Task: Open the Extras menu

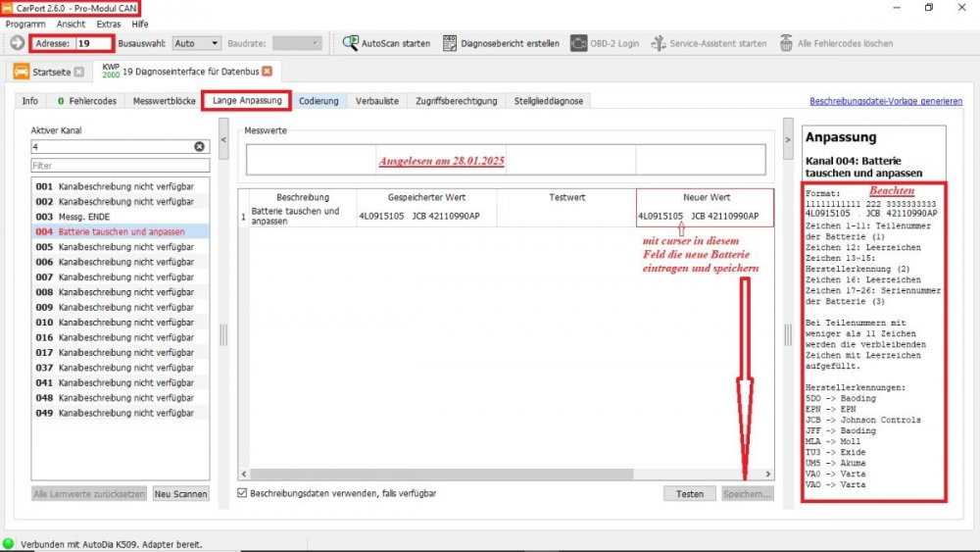Action: (108, 24)
